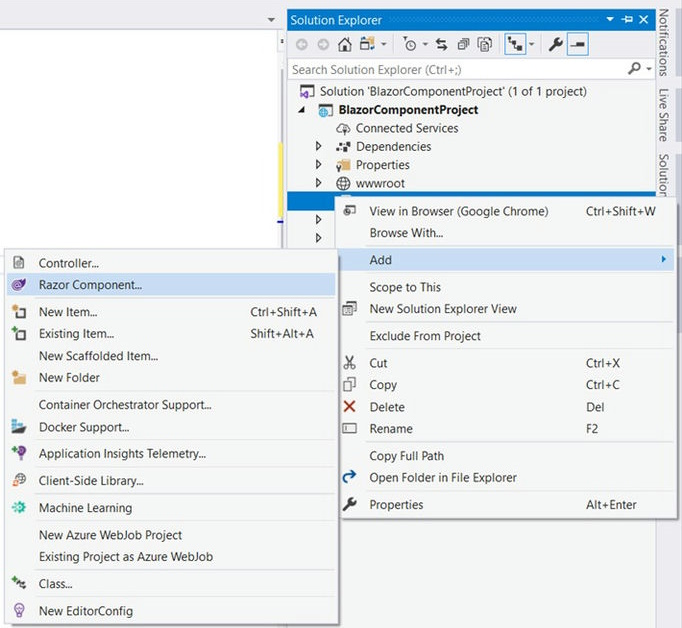Open Solution Explorer window position dropdown
Screen dimensions: 682x628
610,19
